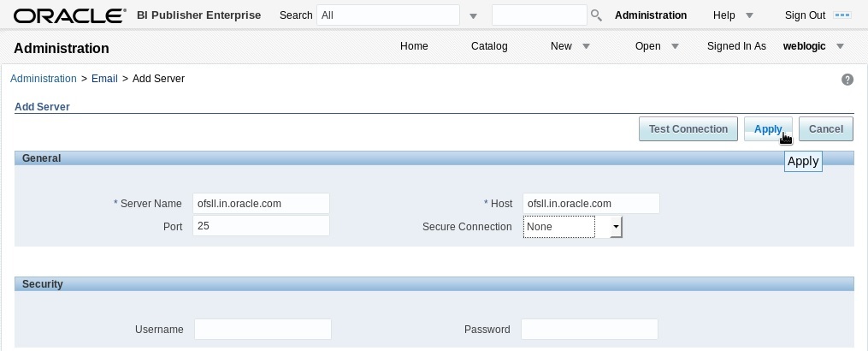This screenshot has height=351, width=868.
Task: Open the Help menu arrow
Action: [749, 15]
